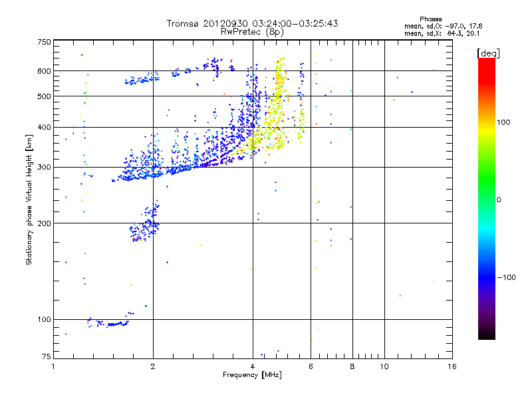
Task: Click the '[deg]' colorbar unit label
Action: [488, 53]
